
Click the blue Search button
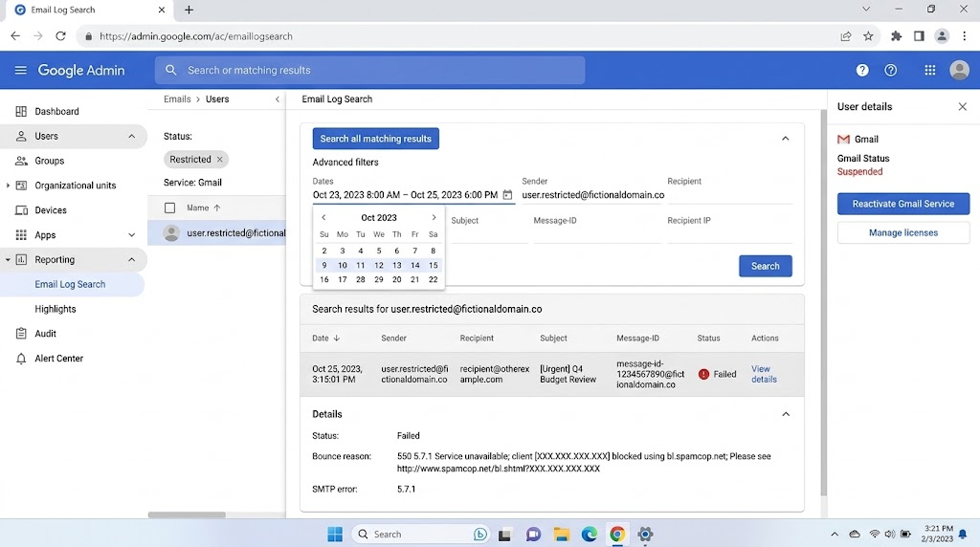765,266
